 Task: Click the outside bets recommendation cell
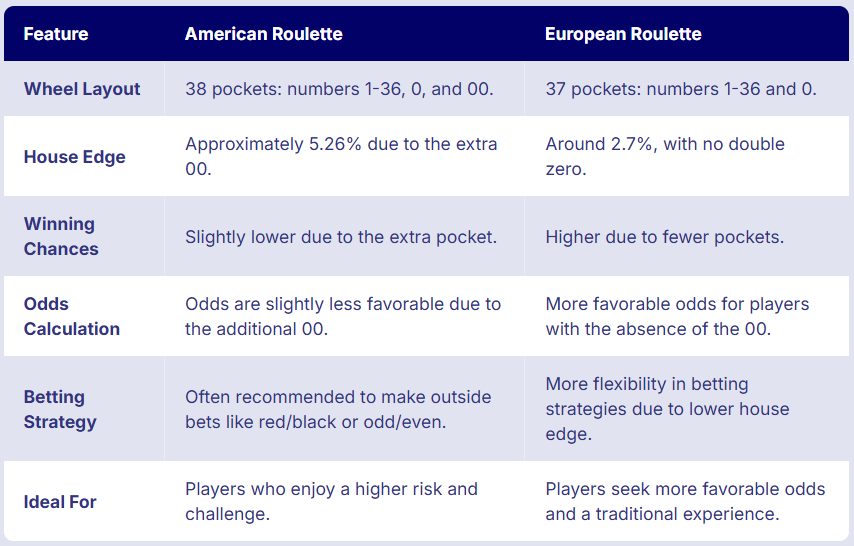(338, 409)
